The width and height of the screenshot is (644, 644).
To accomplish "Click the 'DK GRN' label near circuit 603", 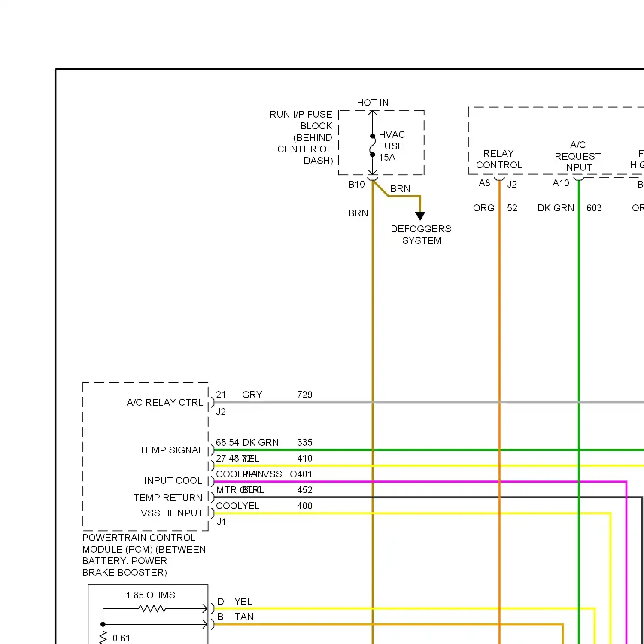I will pos(556,208).
